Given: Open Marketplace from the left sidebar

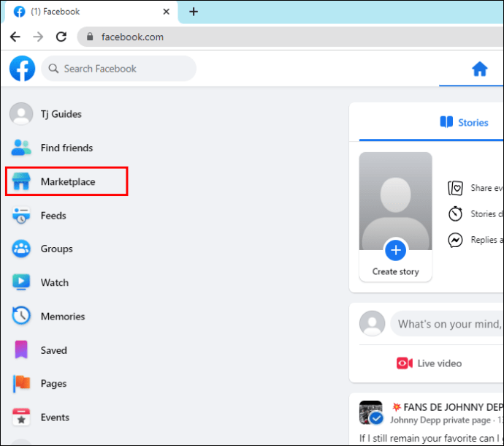Looking at the screenshot, I should (x=66, y=181).
